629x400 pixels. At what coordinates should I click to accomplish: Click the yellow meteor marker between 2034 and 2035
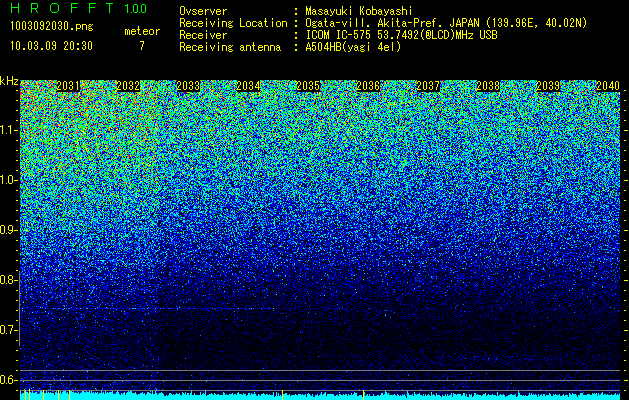pos(282,395)
